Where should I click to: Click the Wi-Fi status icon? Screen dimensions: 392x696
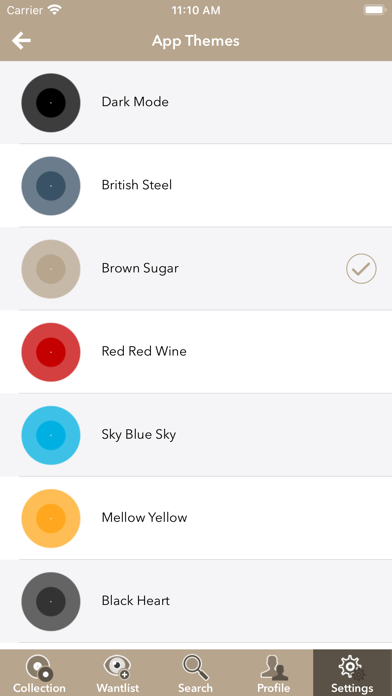coord(55,10)
